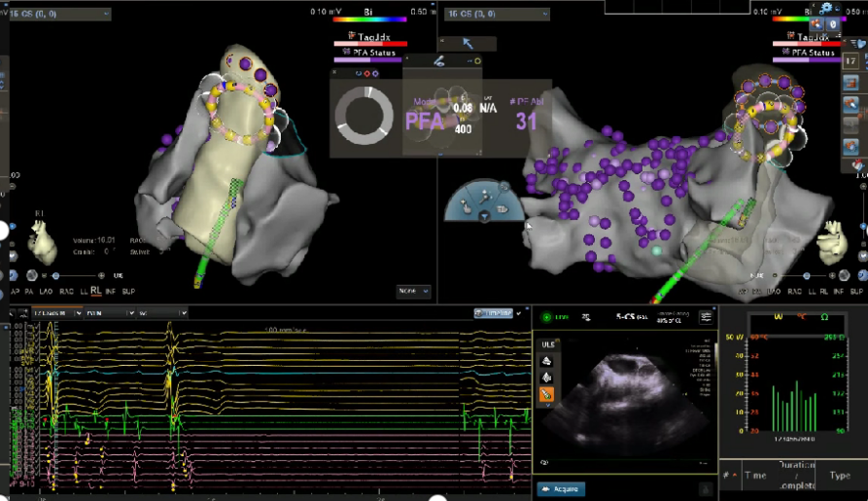This screenshot has width=868, height=501.
Task: Click the heart speed icon top right
Action: click(858, 43)
